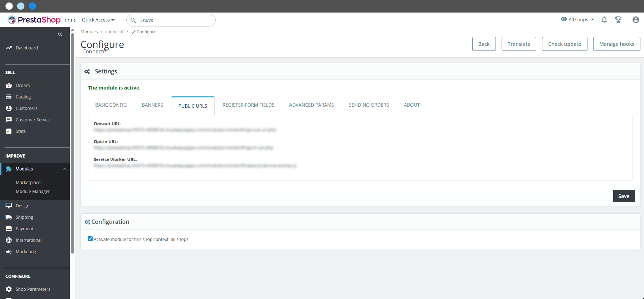Open Payment in the sidebar
The height and width of the screenshot is (299, 644).
point(25,228)
